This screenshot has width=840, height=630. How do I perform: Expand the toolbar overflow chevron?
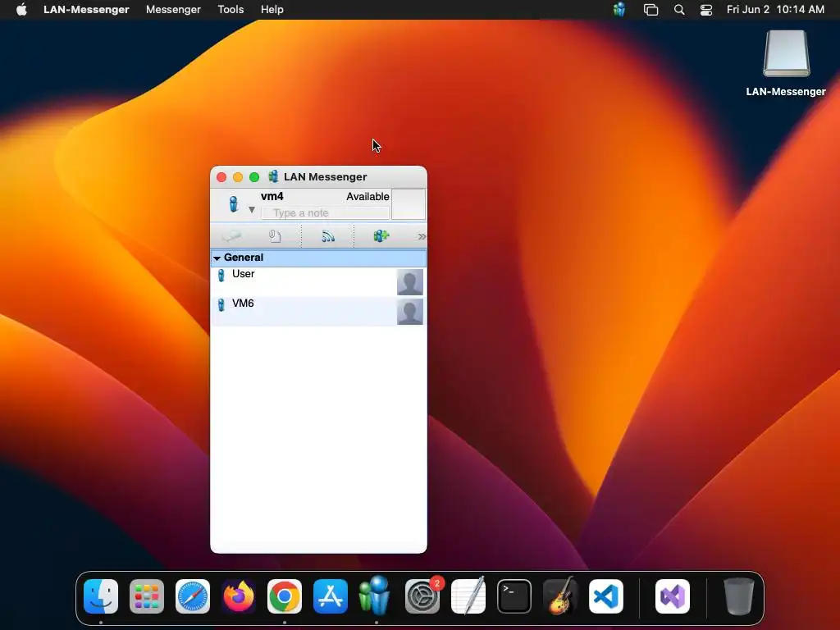point(422,236)
